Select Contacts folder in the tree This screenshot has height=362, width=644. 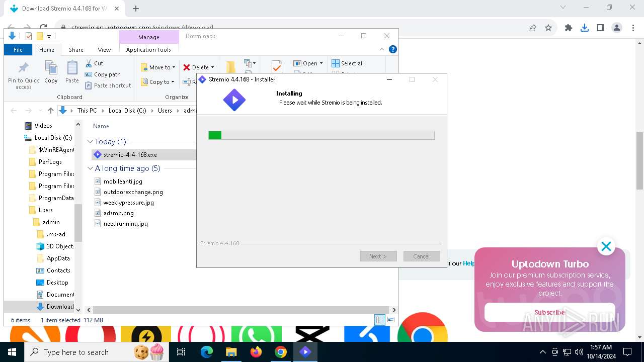(58, 270)
